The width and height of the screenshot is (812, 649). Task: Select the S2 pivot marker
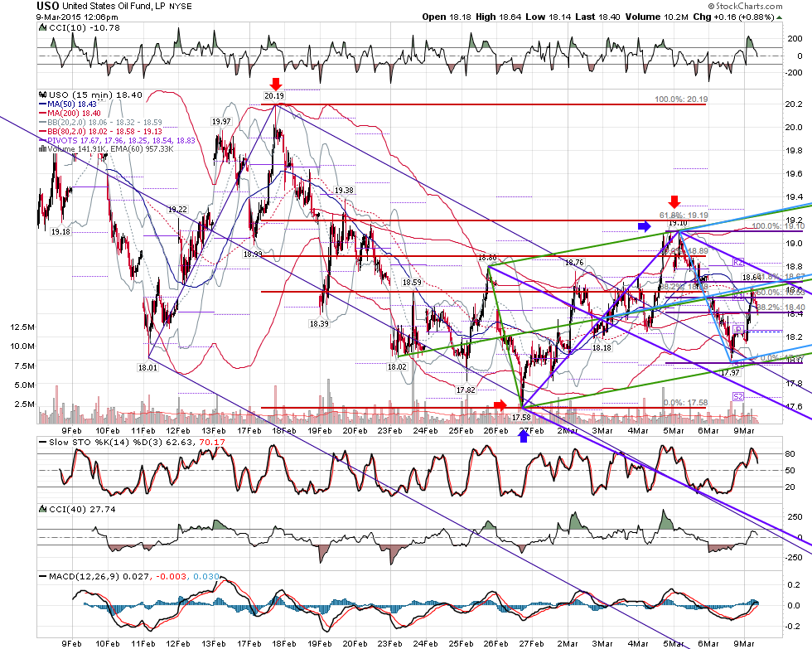[x=738, y=397]
